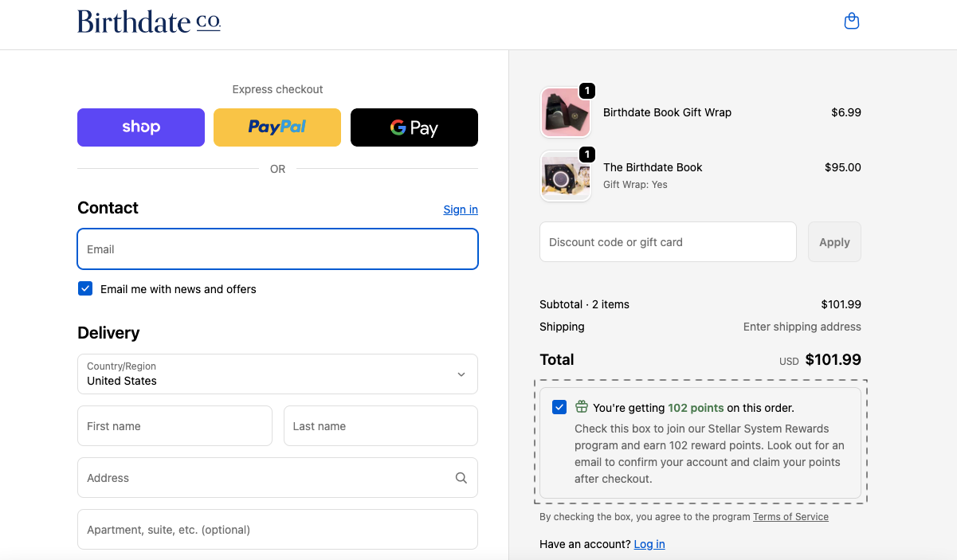Click the Apply discount button
Image resolution: width=957 pixels, height=560 pixels.
[834, 241]
